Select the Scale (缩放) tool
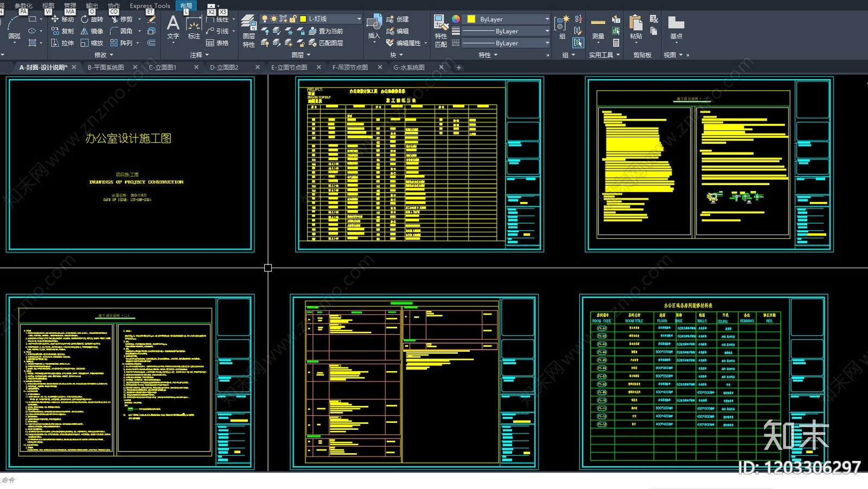This screenshot has height=489, width=868. [92, 43]
